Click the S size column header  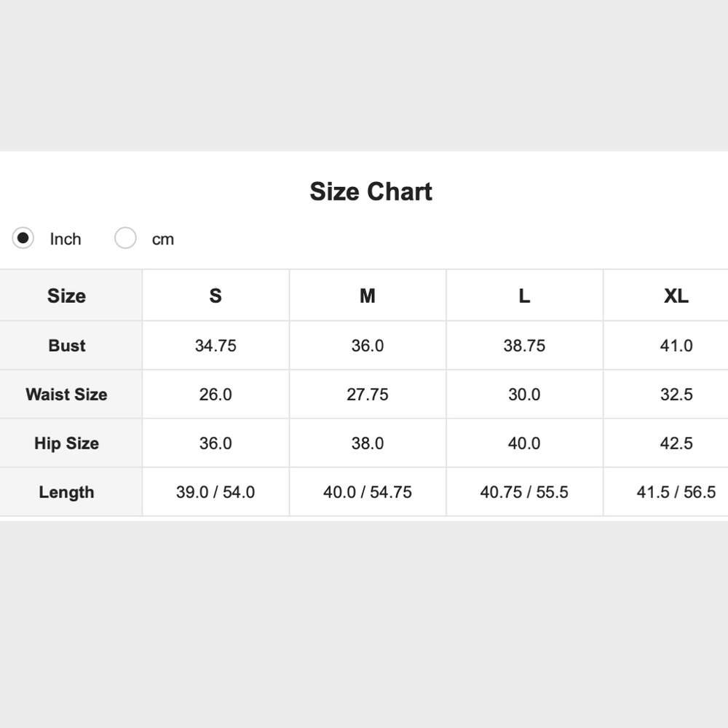pyautogui.click(x=215, y=296)
